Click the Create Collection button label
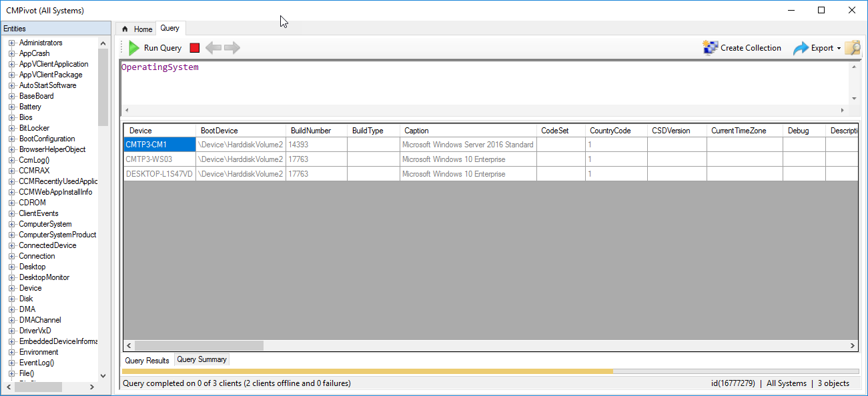 [751, 48]
